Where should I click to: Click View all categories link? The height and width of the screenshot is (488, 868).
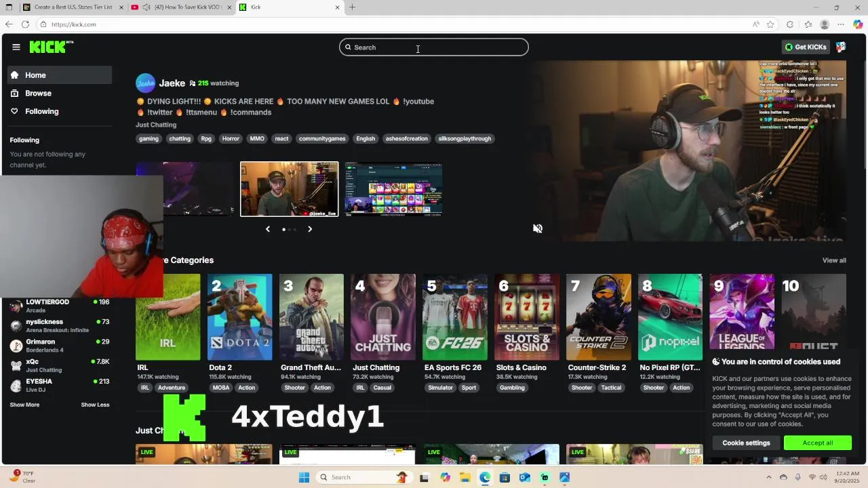coord(834,260)
